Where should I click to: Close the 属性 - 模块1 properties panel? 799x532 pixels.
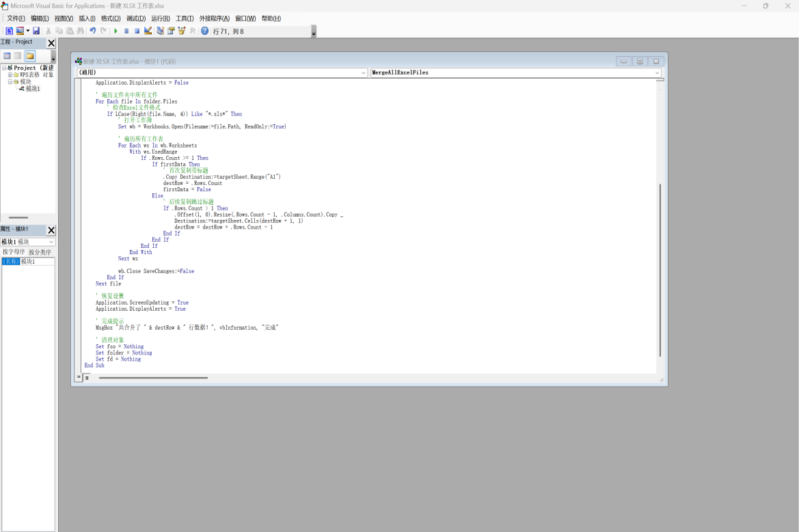tap(51, 230)
